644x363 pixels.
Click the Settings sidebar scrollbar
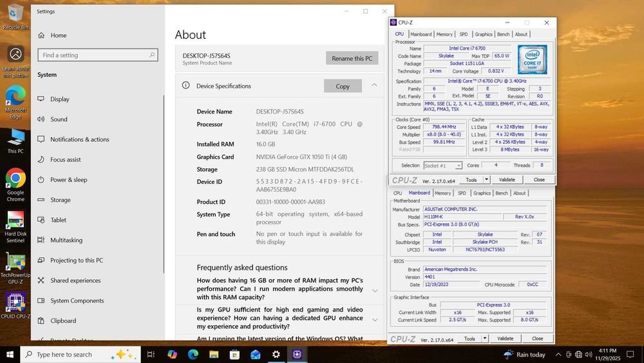pos(164,184)
